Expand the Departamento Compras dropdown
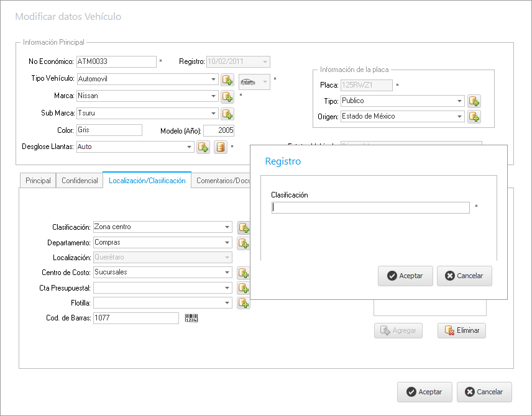This screenshot has height=416, width=532. point(227,243)
